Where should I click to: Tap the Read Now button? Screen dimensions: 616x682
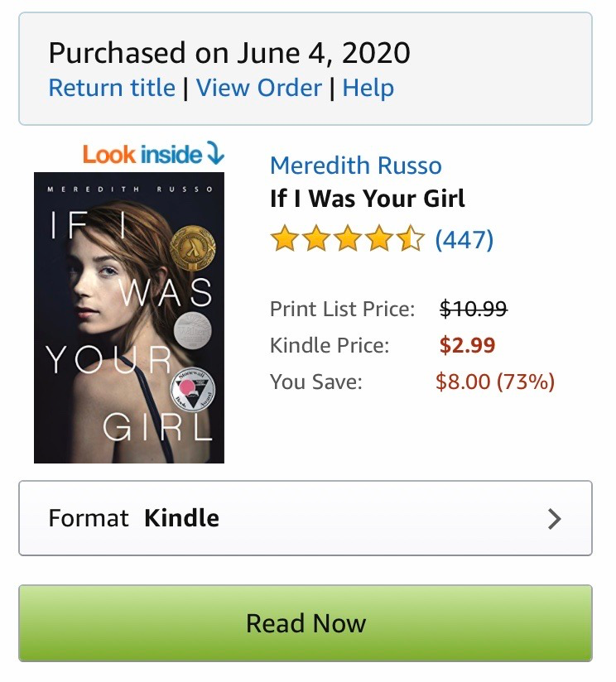click(x=306, y=623)
